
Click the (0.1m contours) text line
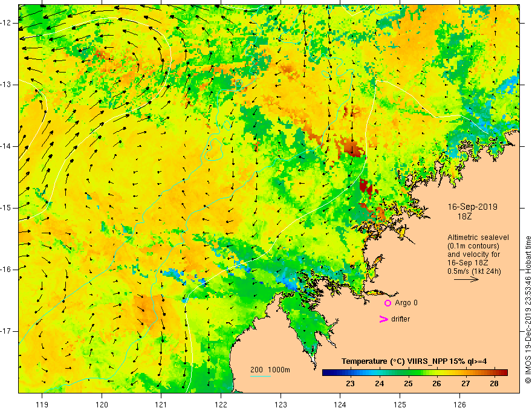point(473,246)
